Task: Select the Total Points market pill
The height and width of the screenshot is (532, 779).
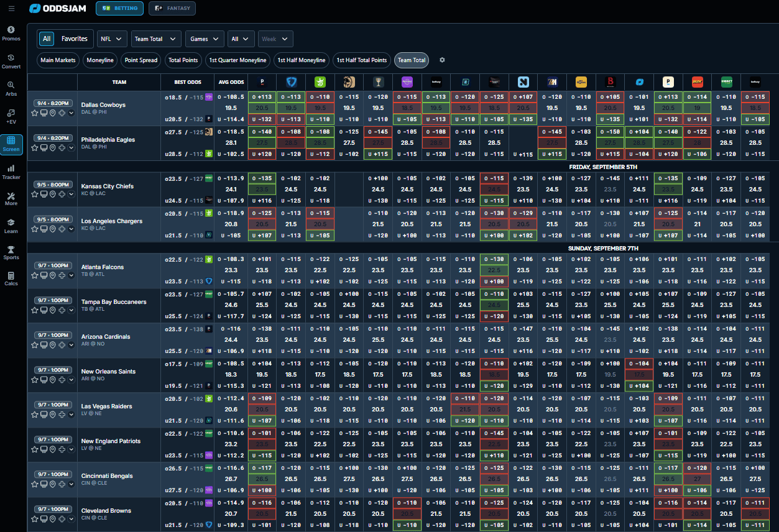Action: (183, 60)
